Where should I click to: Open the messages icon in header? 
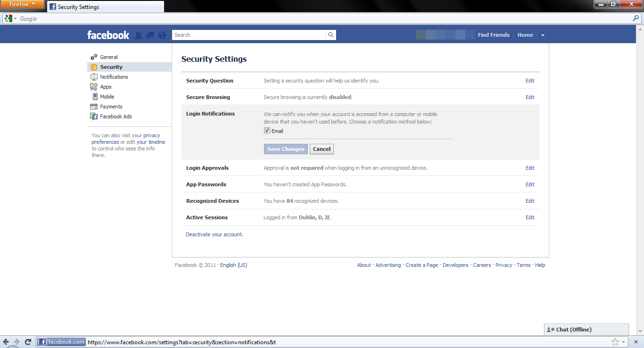coord(150,35)
